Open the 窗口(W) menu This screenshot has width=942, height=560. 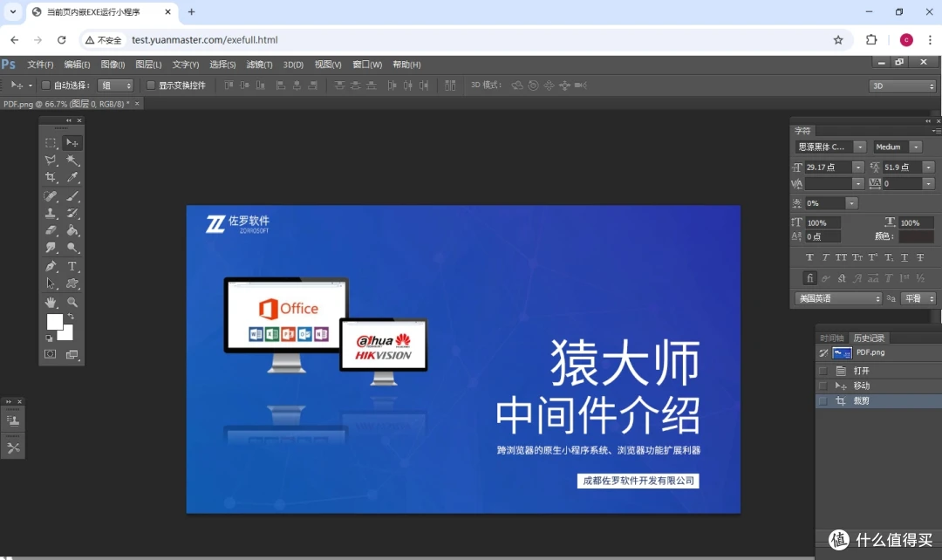click(x=367, y=65)
